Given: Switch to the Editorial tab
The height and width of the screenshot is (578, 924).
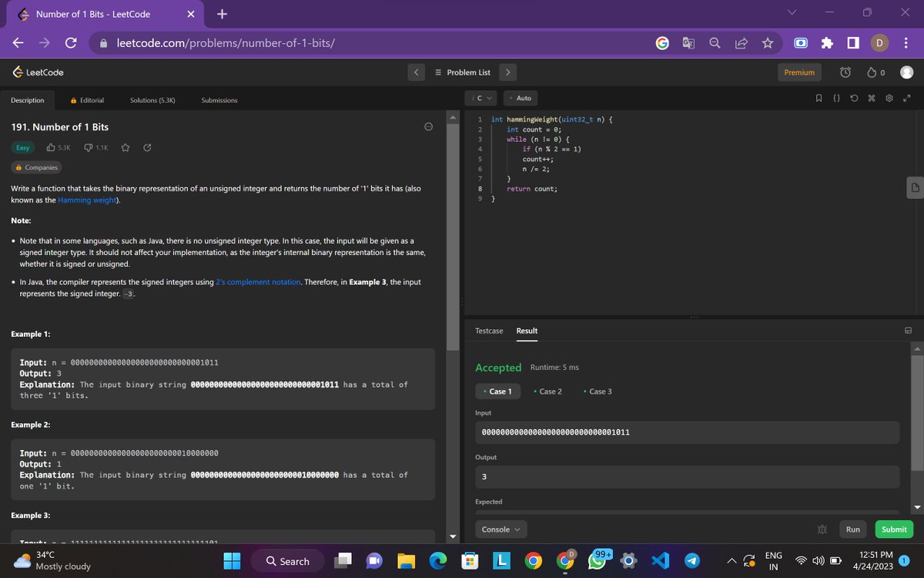Looking at the screenshot, I should click(87, 100).
